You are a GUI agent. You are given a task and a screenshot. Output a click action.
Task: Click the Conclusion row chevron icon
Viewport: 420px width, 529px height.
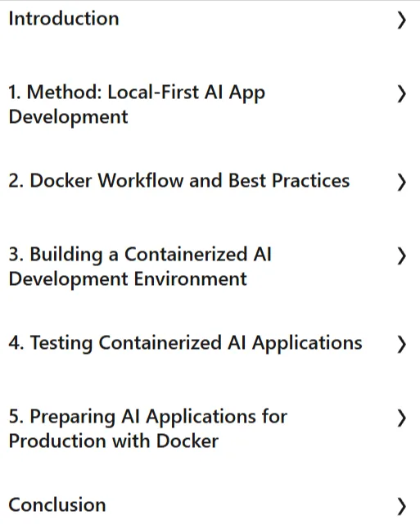pos(401,506)
